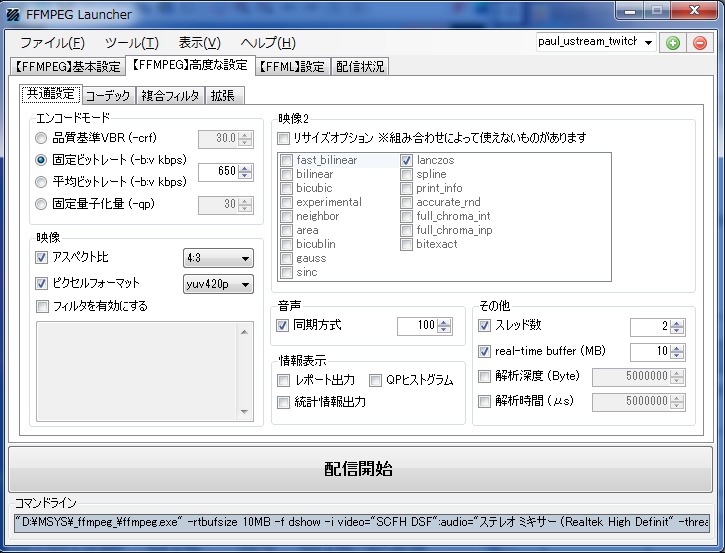725x553 pixels.
Task: Click the bitrate 650 value field
Action: 218,172
